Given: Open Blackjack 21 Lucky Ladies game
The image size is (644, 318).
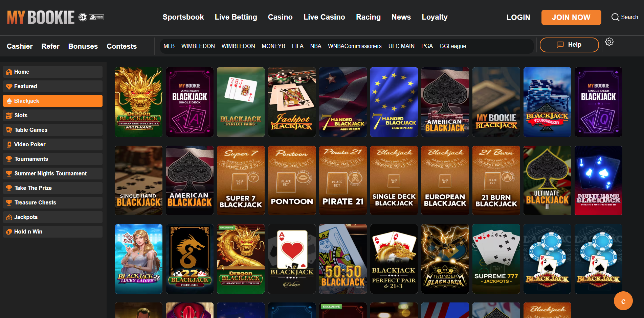Looking at the screenshot, I should 138,259.
